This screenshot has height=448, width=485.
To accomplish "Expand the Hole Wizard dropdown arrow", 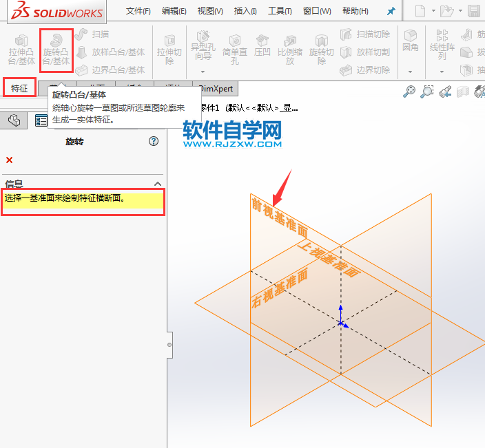I will tap(203, 72).
